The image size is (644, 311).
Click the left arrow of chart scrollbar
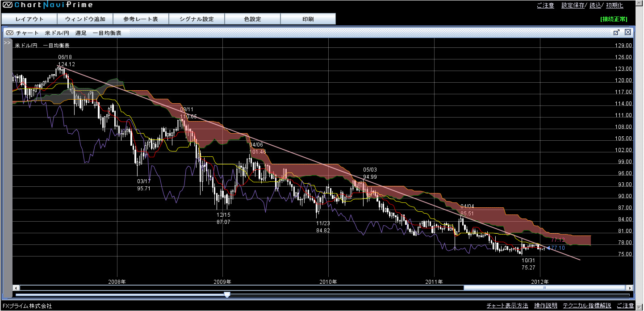pyautogui.click(x=16, y=288)
